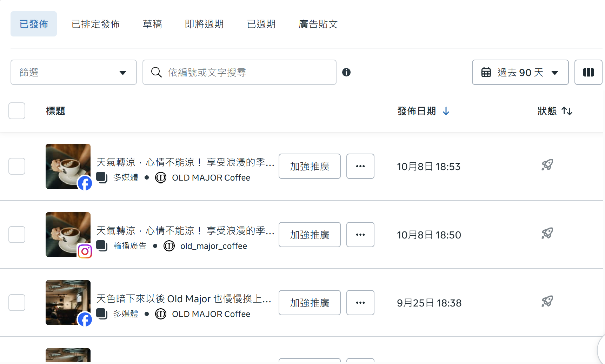
Task: Sort by 狀態 up-down arrows
Action: point(567,111)
